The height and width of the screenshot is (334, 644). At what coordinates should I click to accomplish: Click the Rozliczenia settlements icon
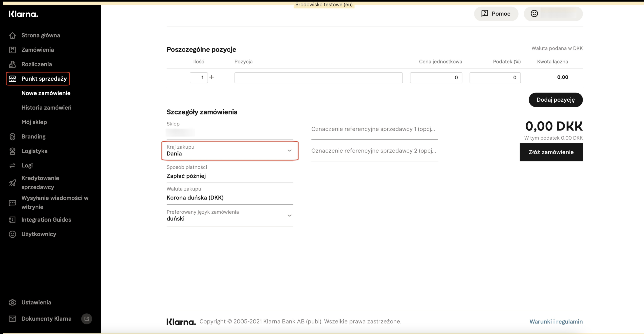(x=12, y=64)
